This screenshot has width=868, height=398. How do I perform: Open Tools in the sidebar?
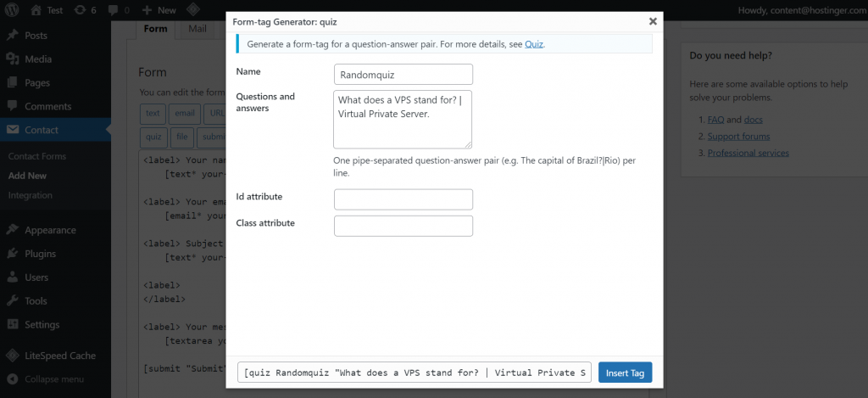(x=55, y=301)
